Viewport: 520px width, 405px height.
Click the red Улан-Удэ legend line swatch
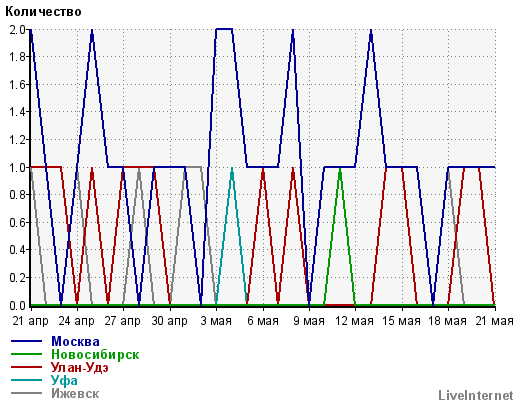point(26,367)
